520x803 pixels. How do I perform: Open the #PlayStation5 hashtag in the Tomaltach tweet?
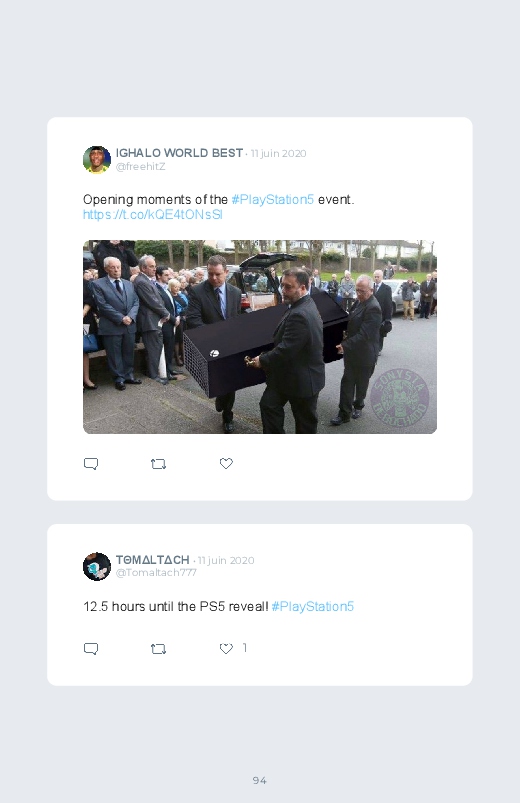point(313,606)
